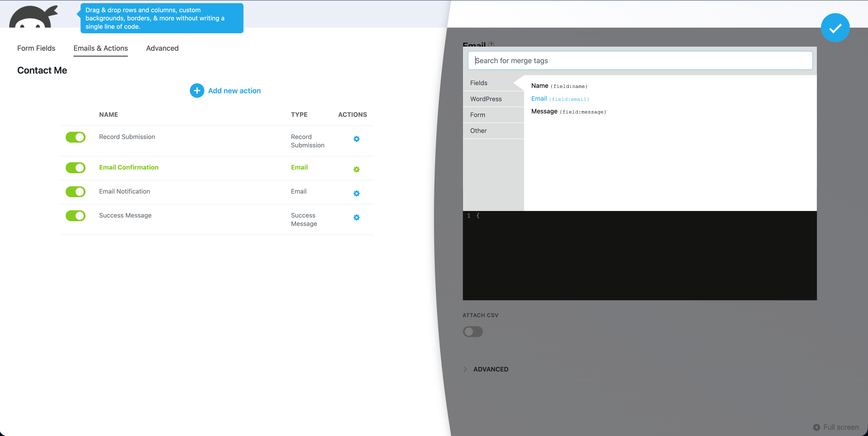Screen dimensions: 868x436
Task: Open the green Email Confirmation gear
Action: (356, 169)
